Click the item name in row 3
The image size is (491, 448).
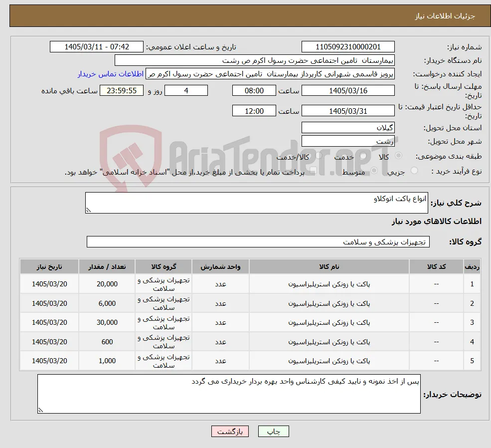pyautogui.click(x=329, y=323)
